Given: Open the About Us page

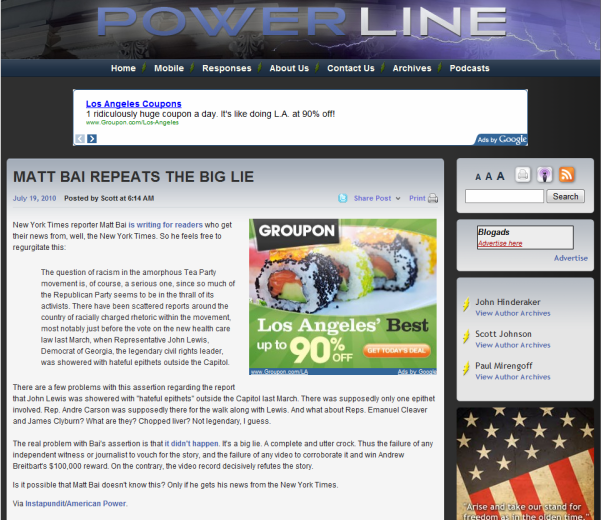Looking at the screenshot, I should pos(289,68).
